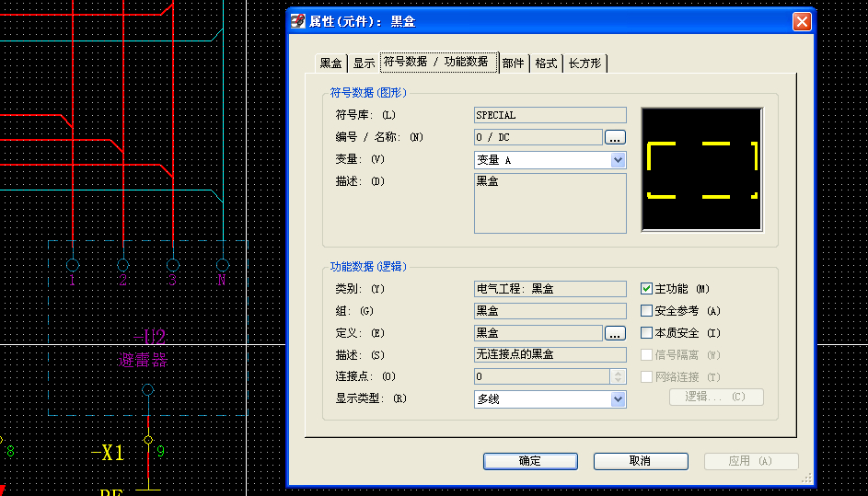Open symbol browse button beside 0 / DC
The image size is (868, 496).
click(615, 137)
